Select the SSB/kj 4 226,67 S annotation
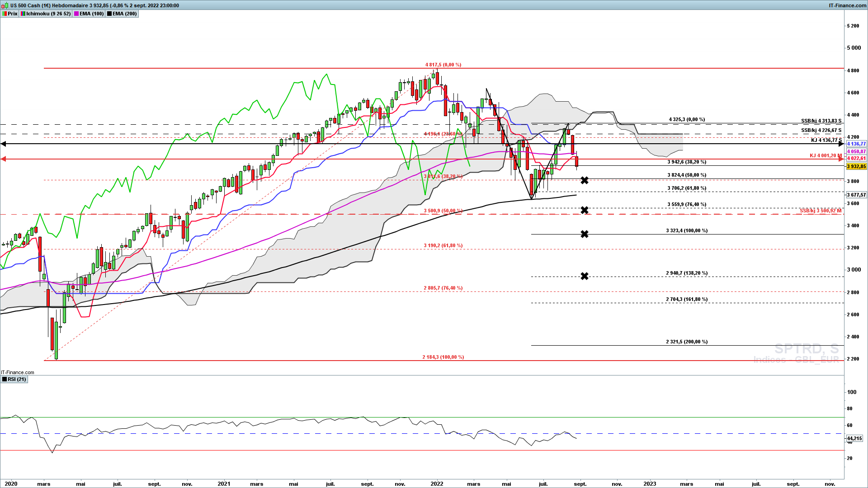Viewport: 868px width, 488px height. click(x=821, y=130)
